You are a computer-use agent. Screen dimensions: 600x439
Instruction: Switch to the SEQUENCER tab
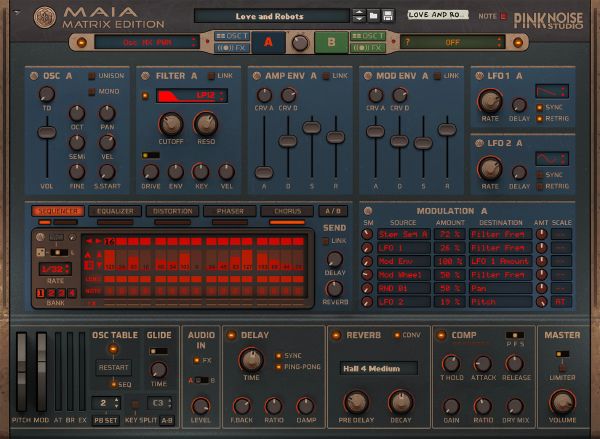click(58, 211)
